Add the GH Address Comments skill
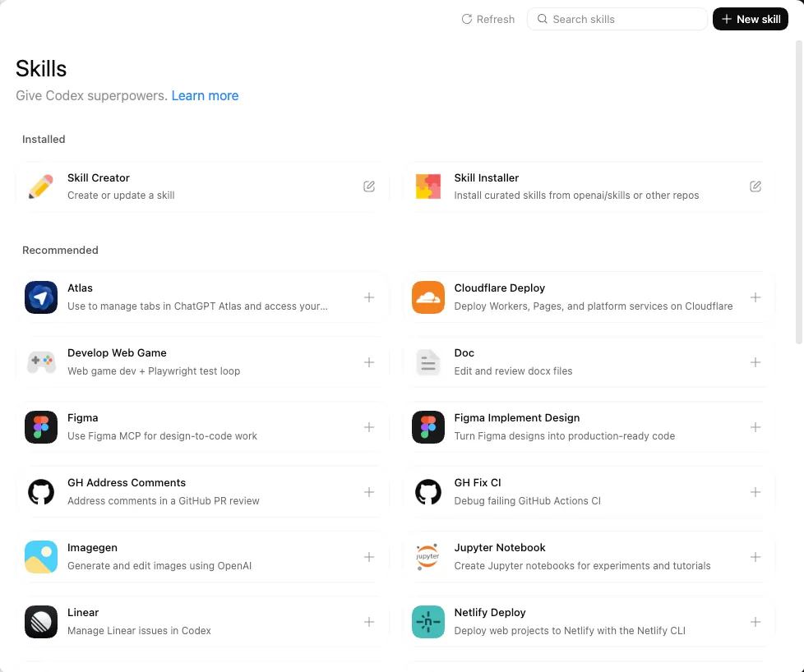The image size is (804, 672). click(x=369, y=492)
